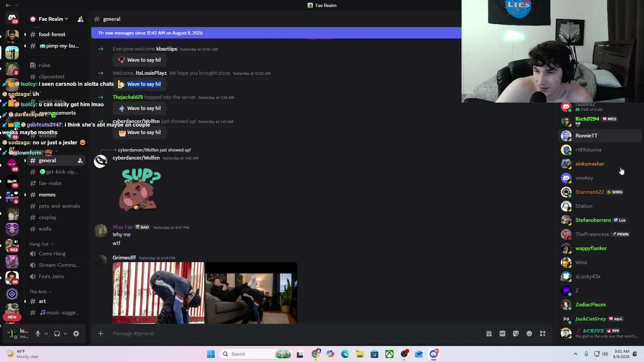Open File Explorer from the taskbar

pos(360,354)
